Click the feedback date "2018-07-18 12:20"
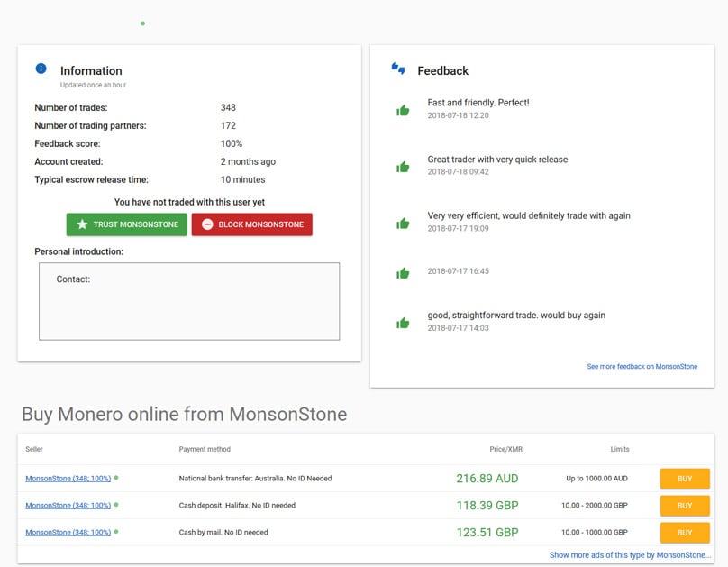 coord(459,115)
